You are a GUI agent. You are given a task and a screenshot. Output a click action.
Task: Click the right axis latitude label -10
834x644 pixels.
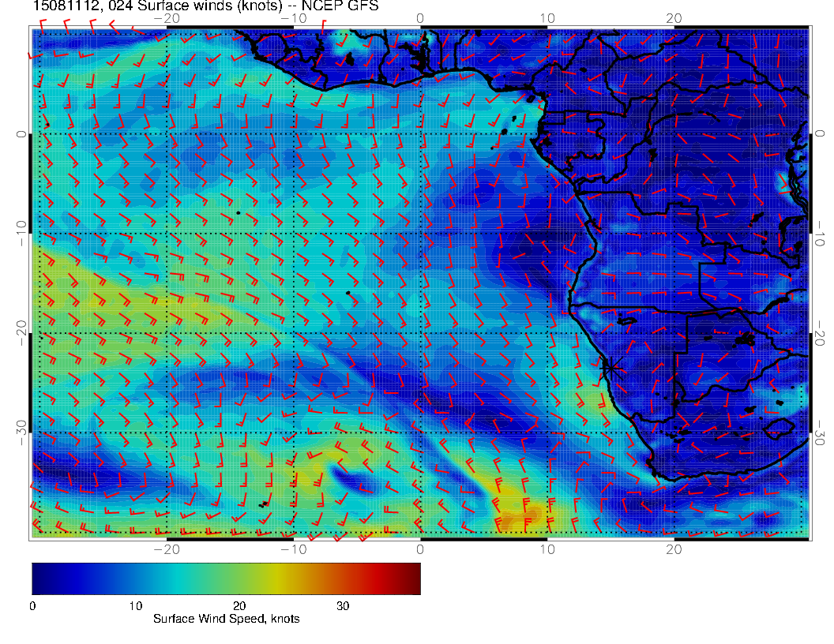[x=820, y=233]
